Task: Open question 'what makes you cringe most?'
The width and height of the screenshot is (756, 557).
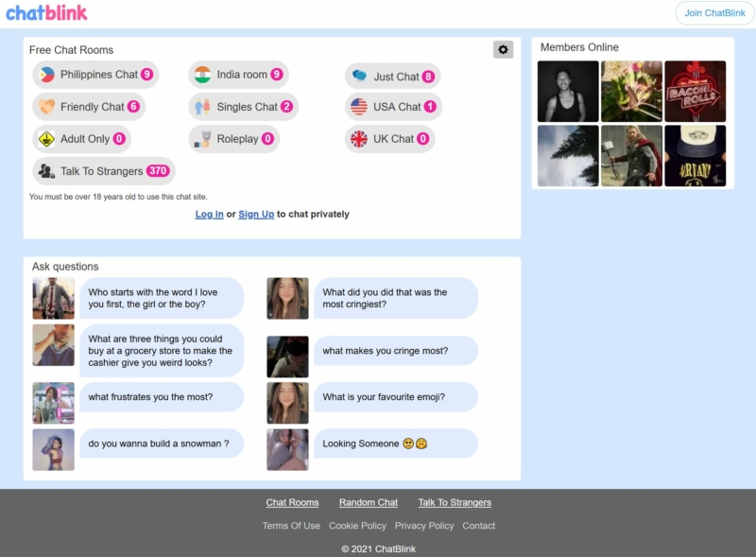Action: pyautogui.click(x=396, y=351)
